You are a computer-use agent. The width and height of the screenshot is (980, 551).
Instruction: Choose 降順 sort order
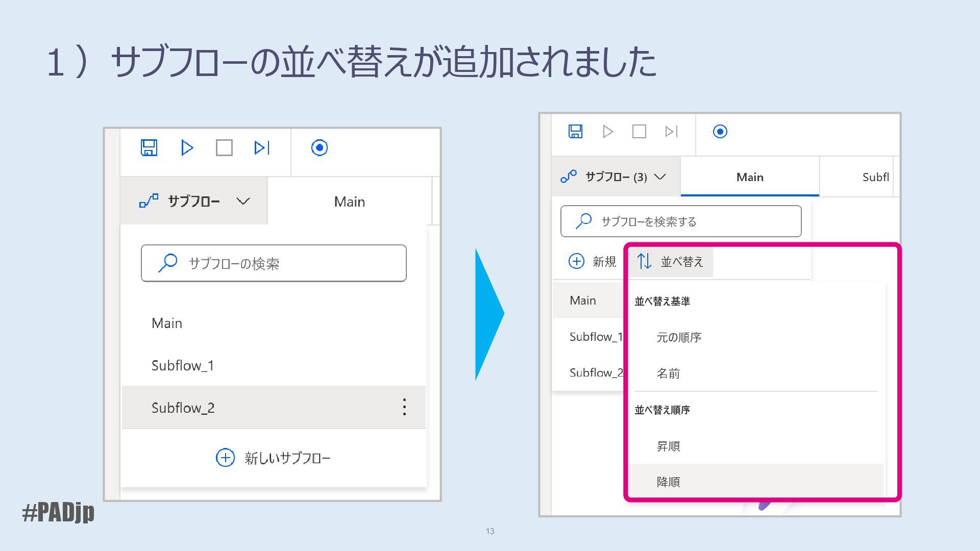(668, 482)
